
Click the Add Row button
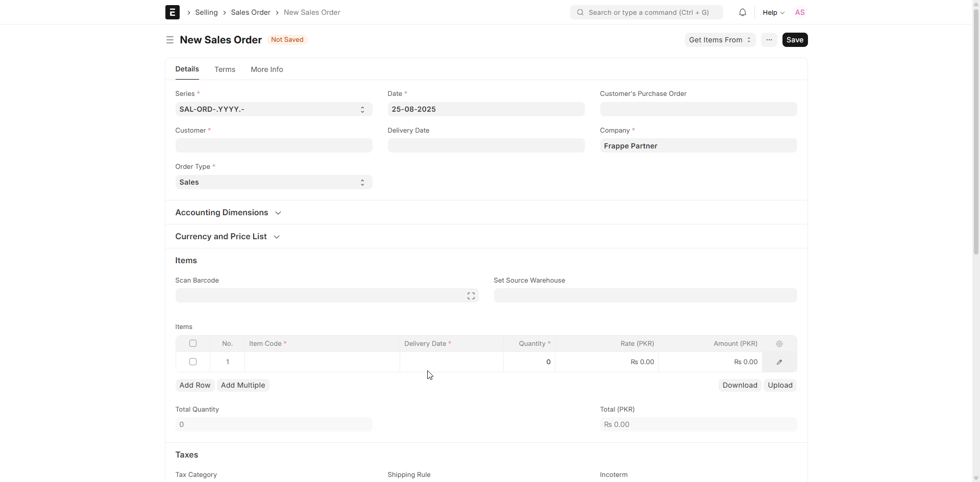194,385
